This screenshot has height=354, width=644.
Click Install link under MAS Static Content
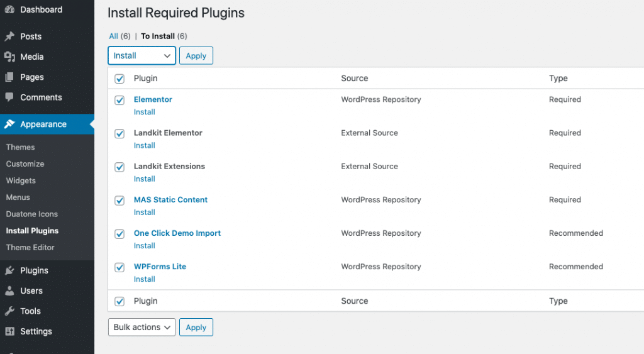pos(145,213)
